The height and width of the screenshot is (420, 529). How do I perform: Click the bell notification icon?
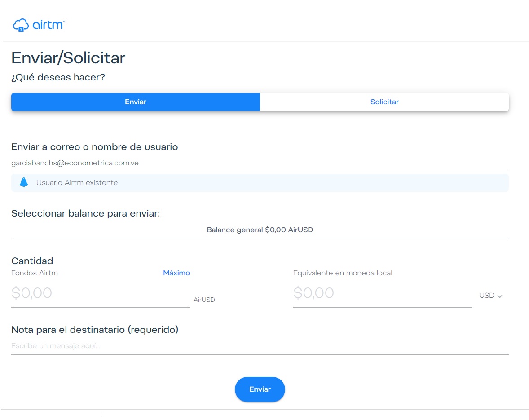pyautogui.click(x=24, y=182)
